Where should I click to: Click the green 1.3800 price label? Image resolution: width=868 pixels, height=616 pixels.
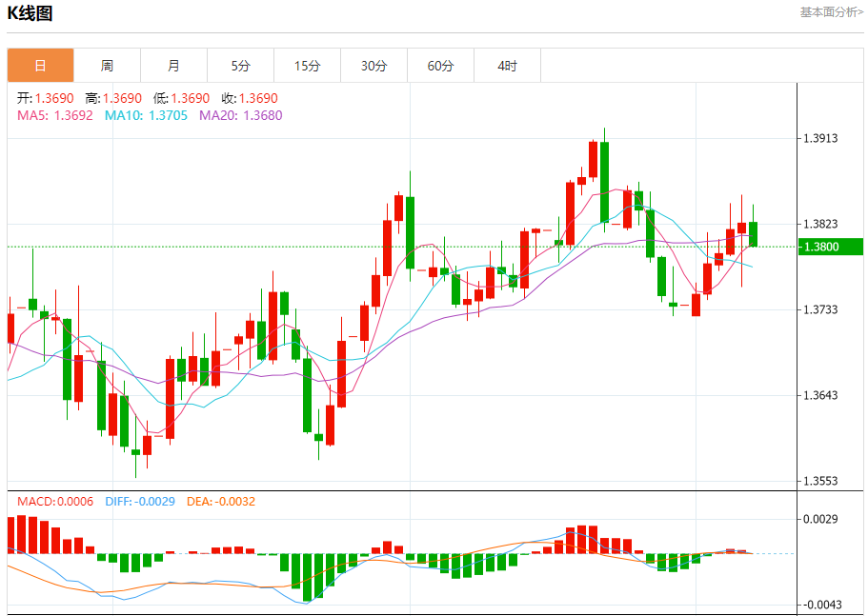pyautogui.click(x=830, y=247)
